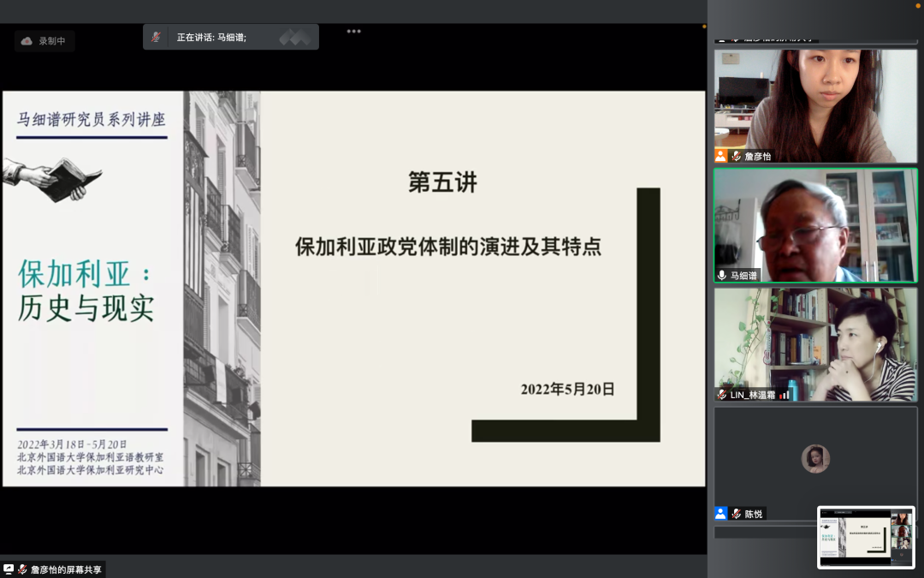Click the orange host icon beside 詹彦怡

coord(721,156)
